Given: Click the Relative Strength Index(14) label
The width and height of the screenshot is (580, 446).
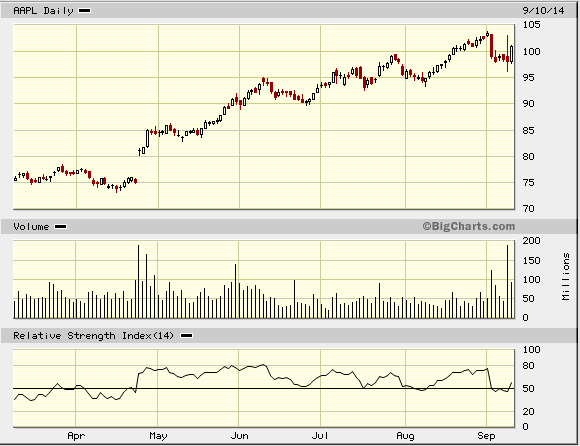Looking at the screenshot, I should click(x=93, y=336).
